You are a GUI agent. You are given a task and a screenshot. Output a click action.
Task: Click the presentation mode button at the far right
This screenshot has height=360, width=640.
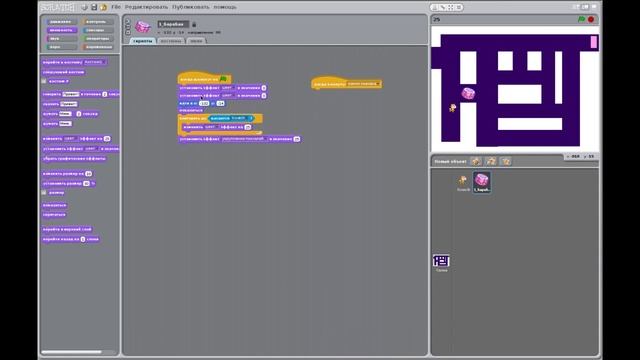[x=594, y=7]
